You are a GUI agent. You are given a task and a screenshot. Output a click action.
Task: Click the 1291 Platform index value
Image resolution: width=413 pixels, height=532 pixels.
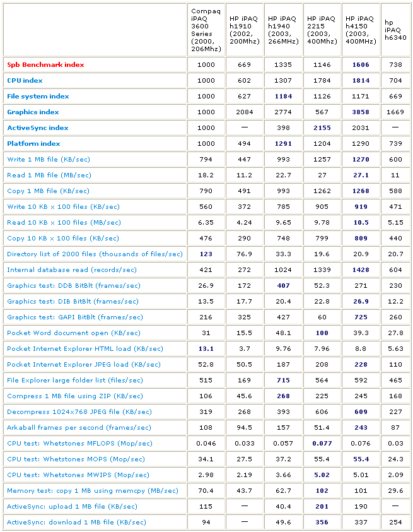pos(284,143)
